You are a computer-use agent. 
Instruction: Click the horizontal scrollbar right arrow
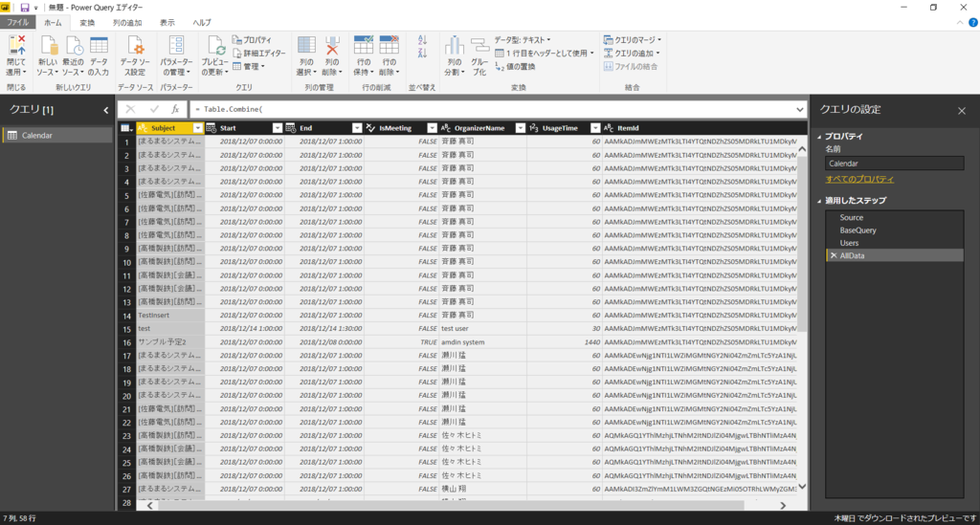[783, 506]
